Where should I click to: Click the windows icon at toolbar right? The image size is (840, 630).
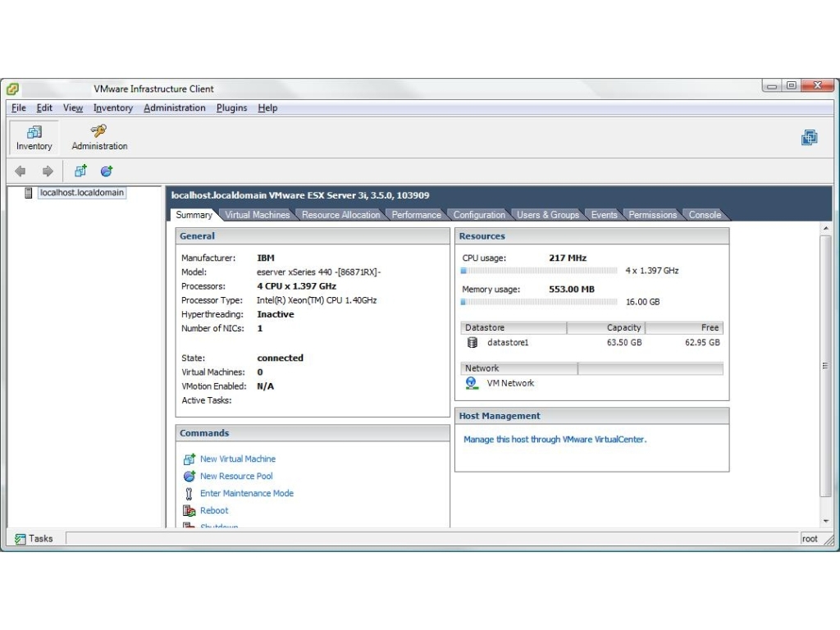810,138
